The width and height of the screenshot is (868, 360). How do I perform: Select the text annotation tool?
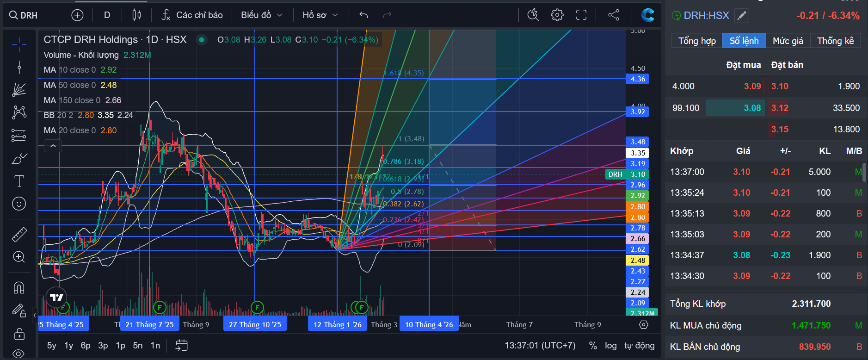tap(19, 181)
